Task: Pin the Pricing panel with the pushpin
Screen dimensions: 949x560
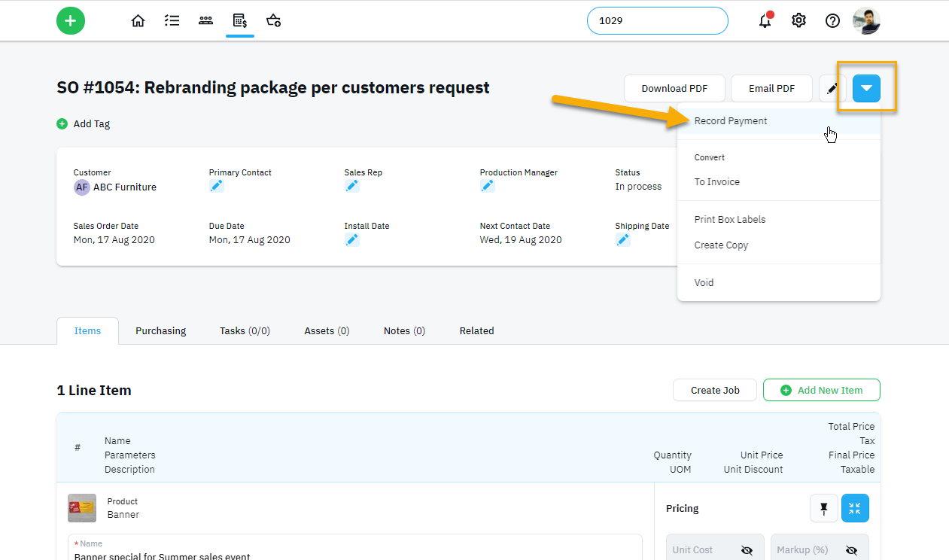Action: click(x=823, y=508)
